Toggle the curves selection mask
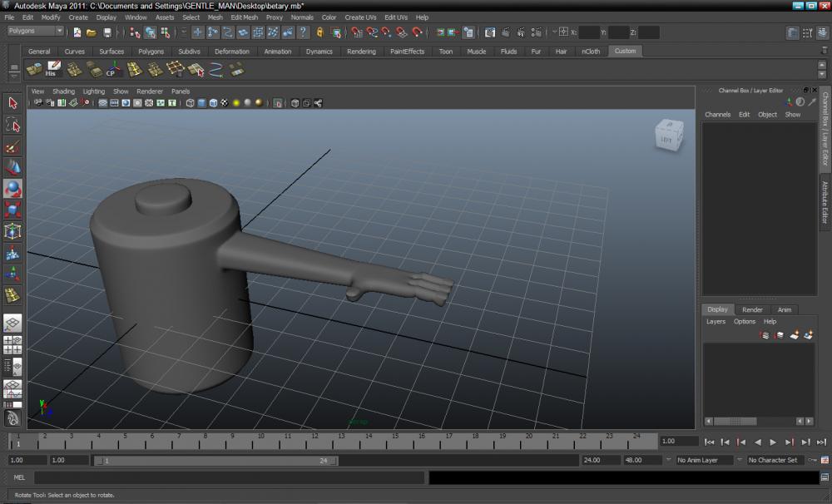 click(x=228, y=33)
